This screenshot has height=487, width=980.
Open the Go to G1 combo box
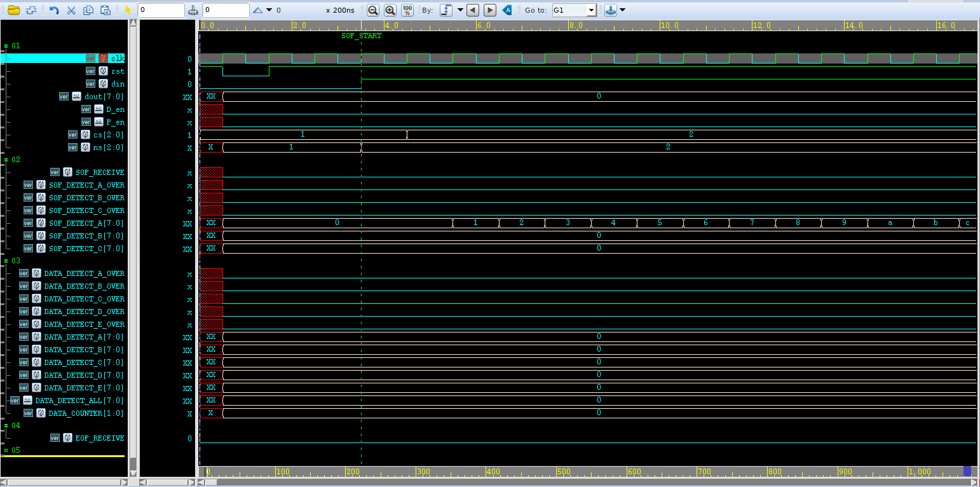pos(573,10)
